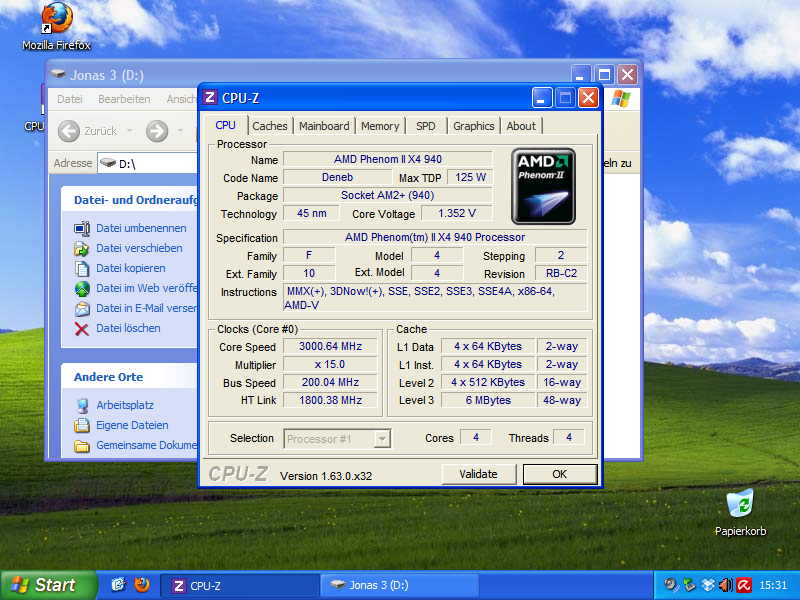Image resolution: width=800 pixels, height=600 pixels.
Task: Click the volume speaker tray icon
Action: 726,585
